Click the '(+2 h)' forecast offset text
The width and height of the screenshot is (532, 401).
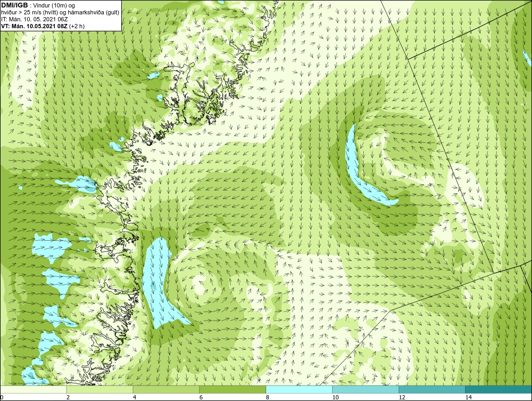77,26
